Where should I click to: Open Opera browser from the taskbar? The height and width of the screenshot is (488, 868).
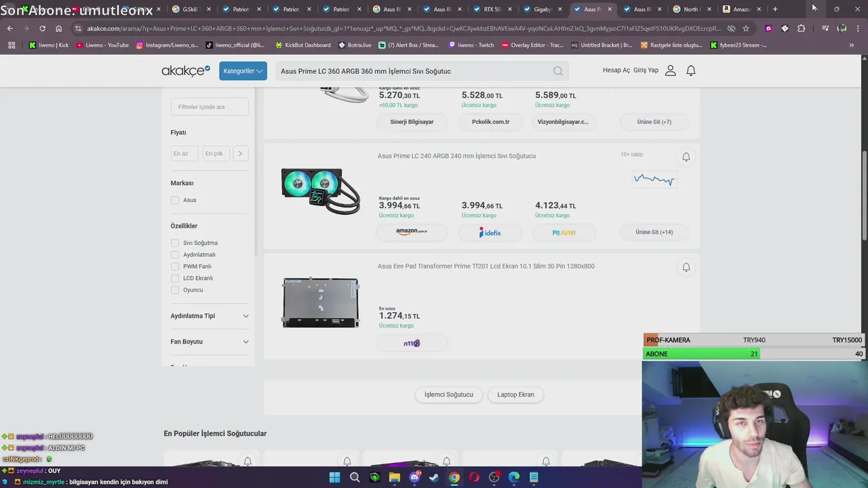click(x=474, y=477)
